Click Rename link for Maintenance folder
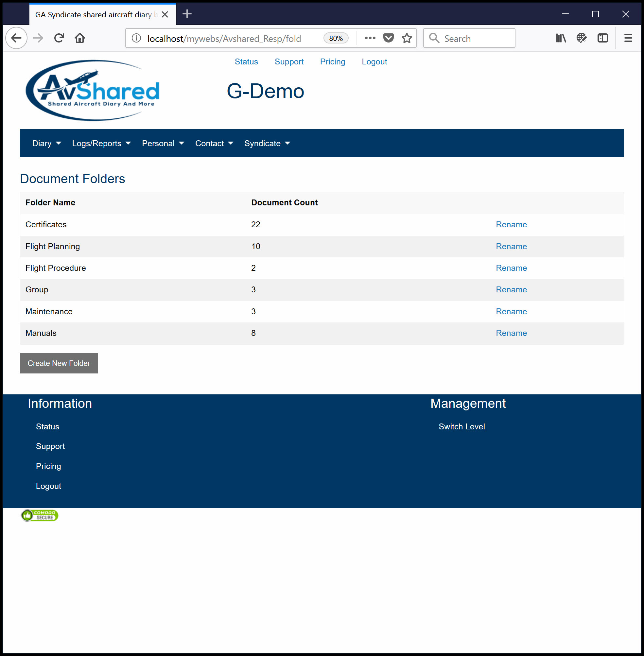644x656 pixels. (x=511, y=311)
